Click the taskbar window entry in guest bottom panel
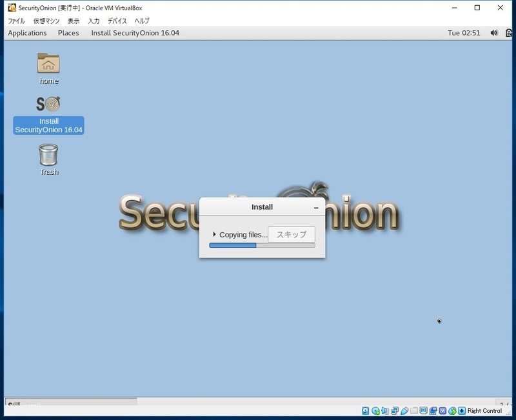The width and height of the screenshot is (516, 420). pos(71,402)
